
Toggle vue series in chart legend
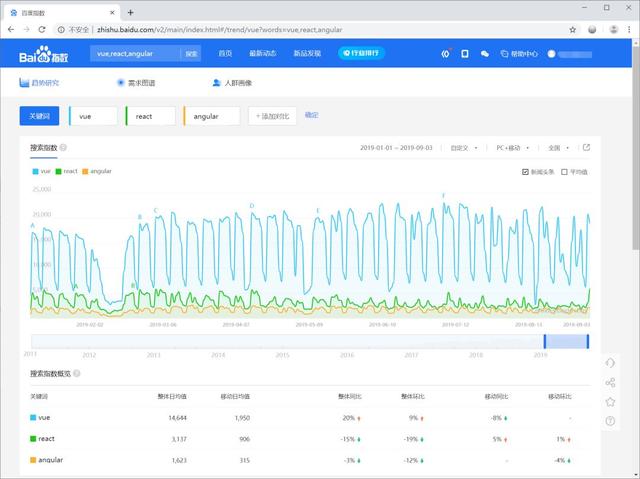pos(42,171)
